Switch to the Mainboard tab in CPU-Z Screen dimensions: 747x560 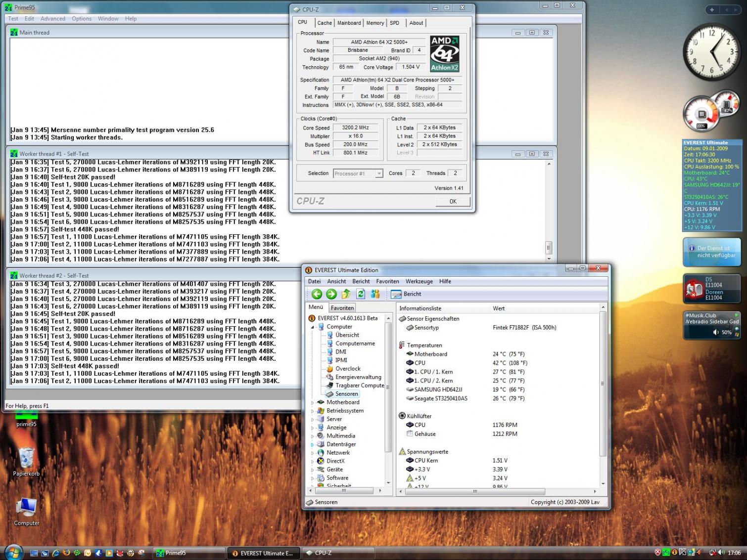point(349,23)
